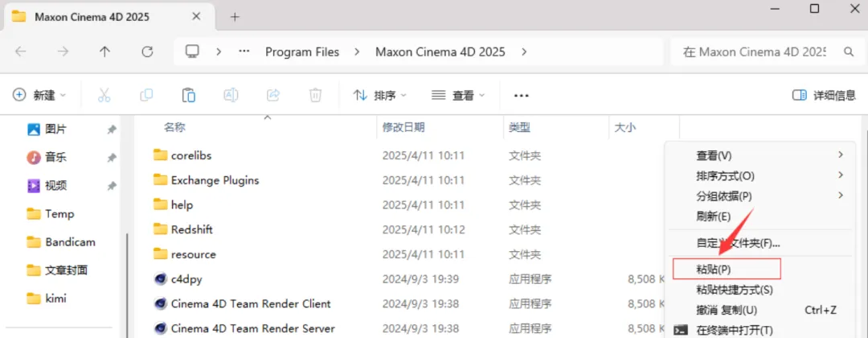This screenshot has width=868, height=338.
Task: Expand chevron after Maxon Cinema 4D 2025 breadcrumb
Action: coord(524,52)
